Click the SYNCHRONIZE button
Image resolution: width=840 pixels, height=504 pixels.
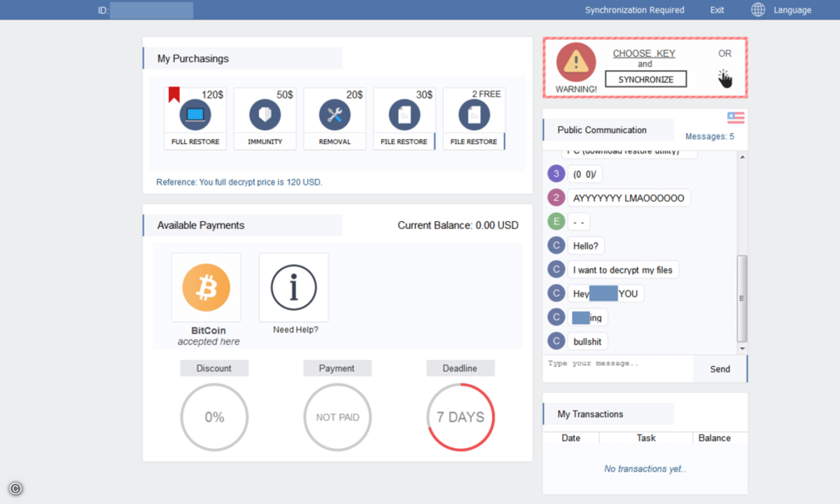[x=645, y=80]
